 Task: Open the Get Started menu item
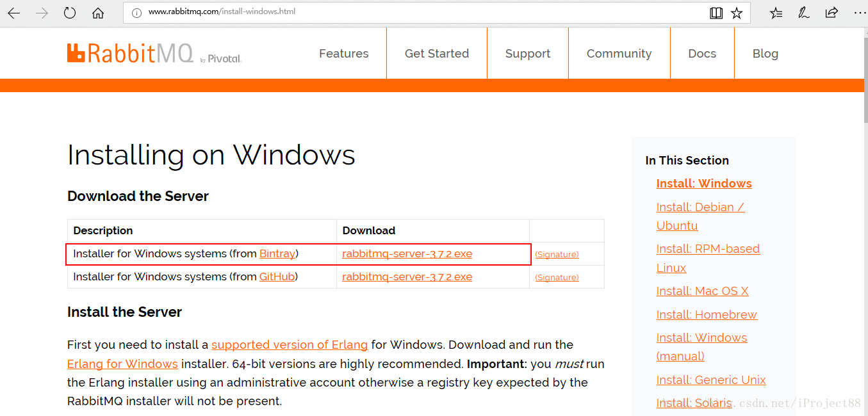tap(437, 54)
